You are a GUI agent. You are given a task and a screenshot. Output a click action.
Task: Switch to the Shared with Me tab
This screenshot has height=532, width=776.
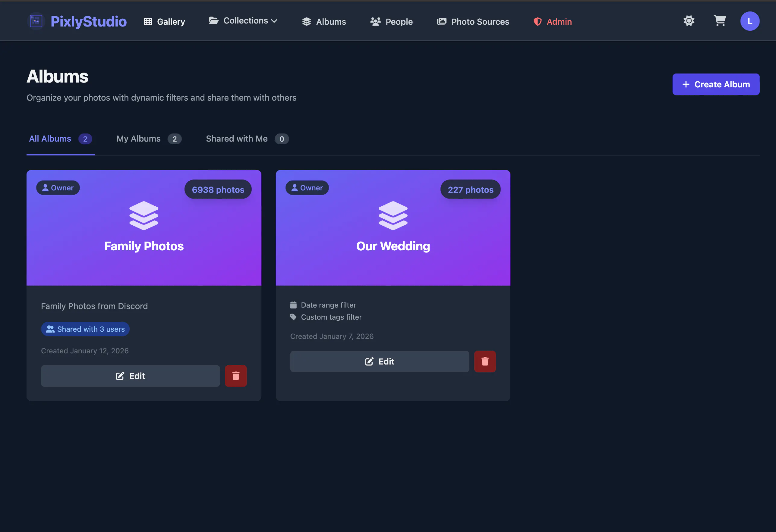[x=247, y=139]
